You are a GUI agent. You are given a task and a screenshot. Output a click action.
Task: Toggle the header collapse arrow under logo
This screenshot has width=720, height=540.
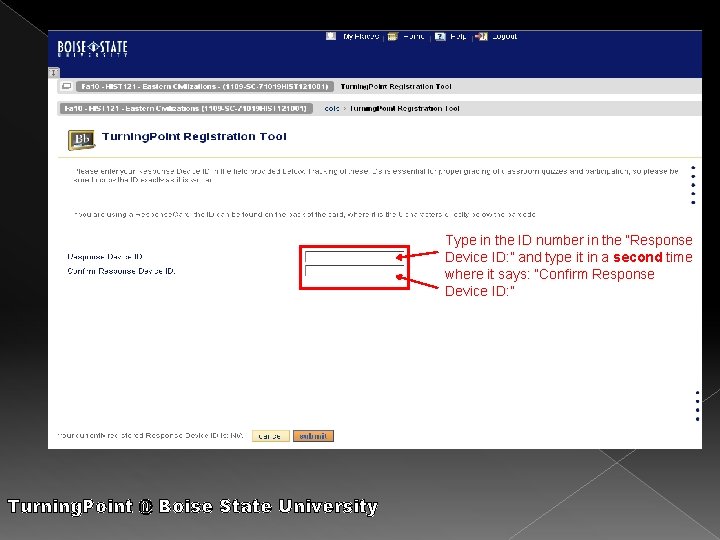click(54, 73)
